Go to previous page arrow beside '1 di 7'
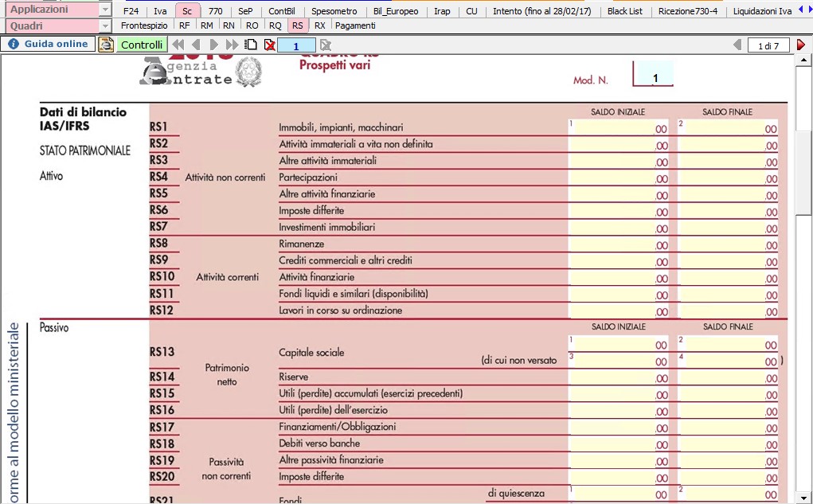 coord(737,45)
